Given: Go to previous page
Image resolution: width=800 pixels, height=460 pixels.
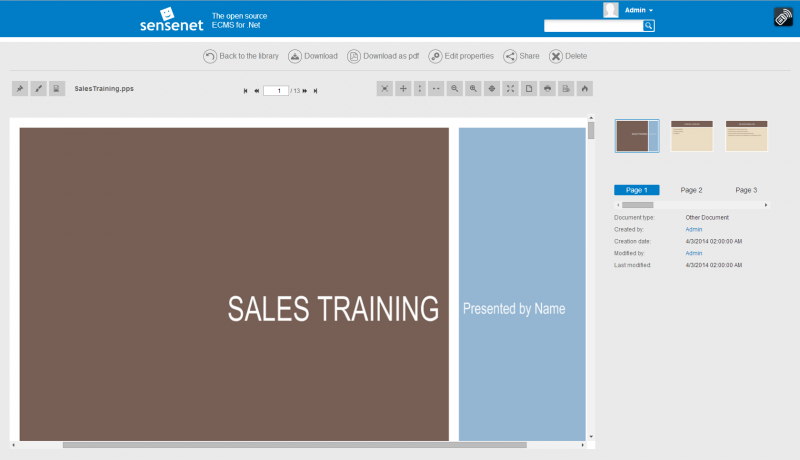Looking at the screenshot, I should 257,91.
